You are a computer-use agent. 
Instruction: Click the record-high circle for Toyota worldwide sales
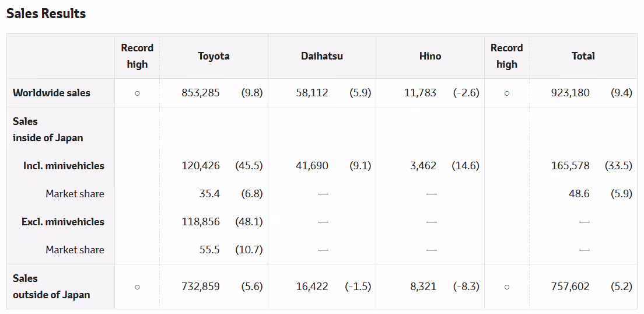click(x=137, y=93)
